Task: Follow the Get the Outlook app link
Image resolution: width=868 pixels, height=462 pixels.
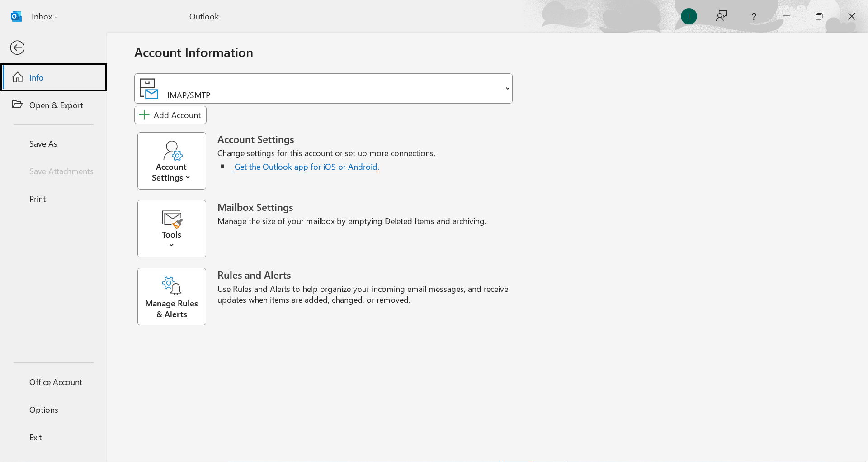Action: [x=307, y=167]
